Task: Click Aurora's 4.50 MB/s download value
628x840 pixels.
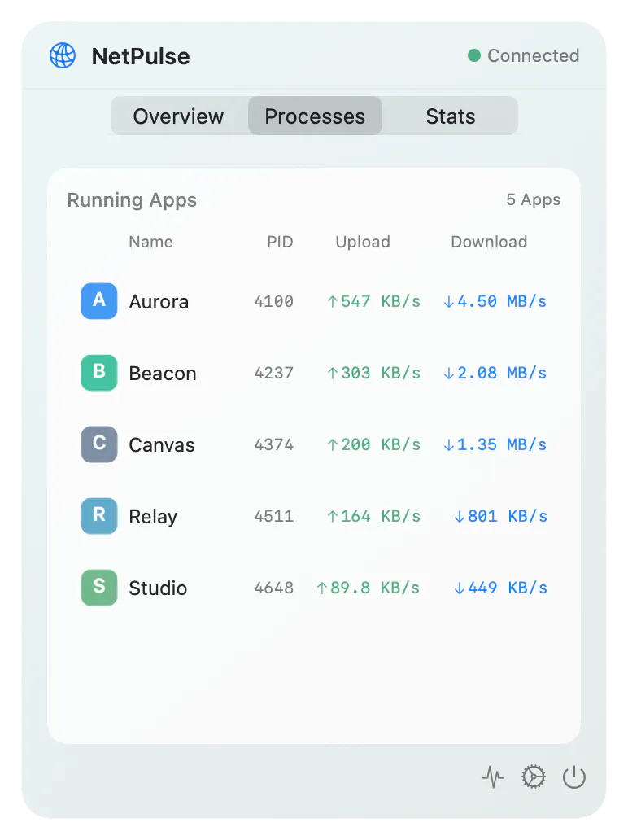Action: (495, 301)
